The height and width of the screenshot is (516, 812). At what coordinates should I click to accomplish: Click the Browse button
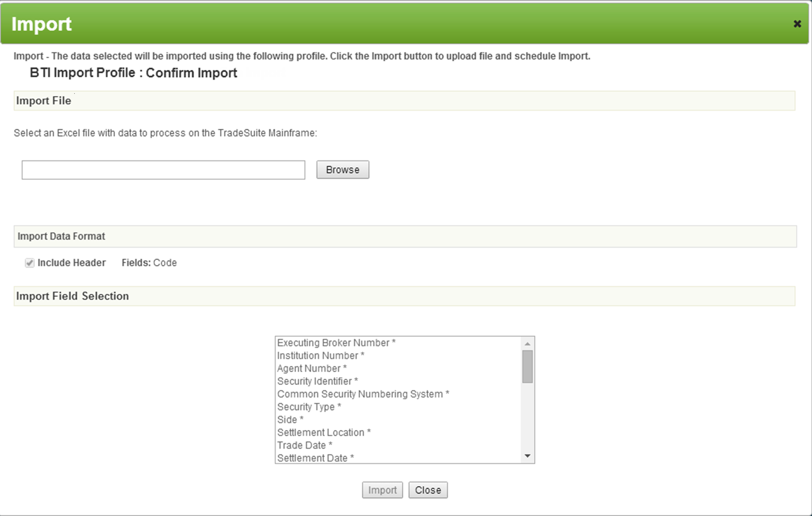click(x=342, y=169)
